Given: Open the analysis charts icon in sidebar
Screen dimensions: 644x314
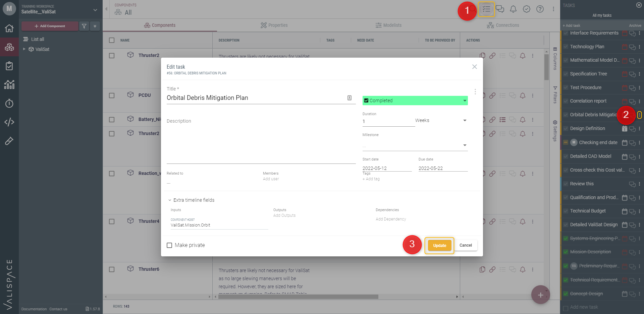Looking at the screenshot, I should (x=9, y=84).
